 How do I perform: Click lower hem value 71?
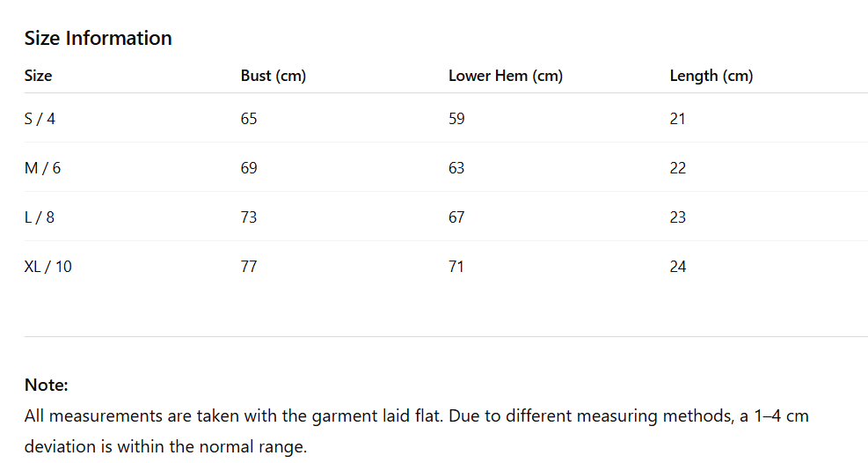pyautogui.click(x=456, y=267)
